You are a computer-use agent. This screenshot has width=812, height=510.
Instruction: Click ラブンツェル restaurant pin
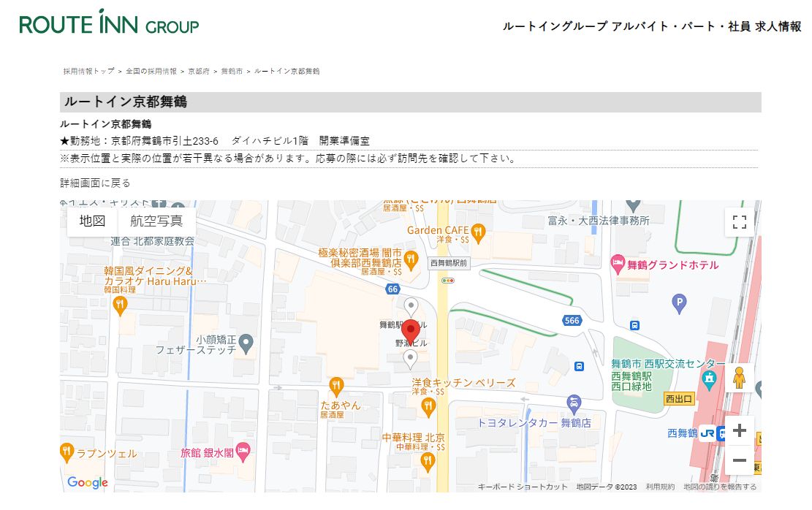pos(67,452)
